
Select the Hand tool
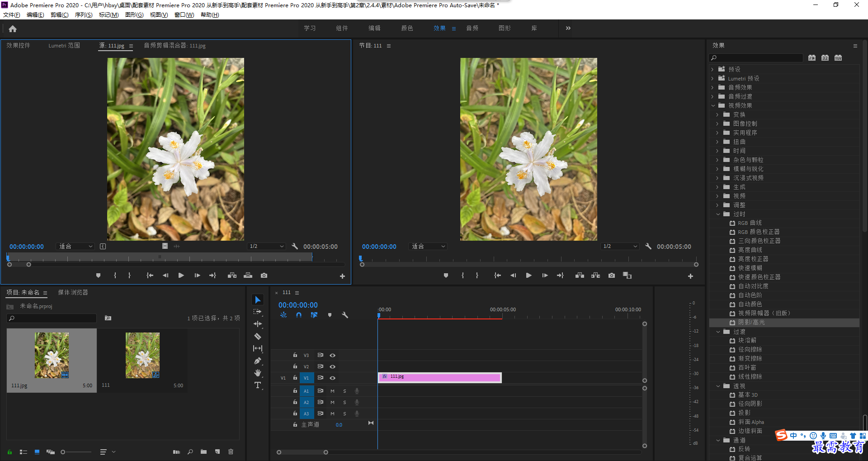[258, 373]
